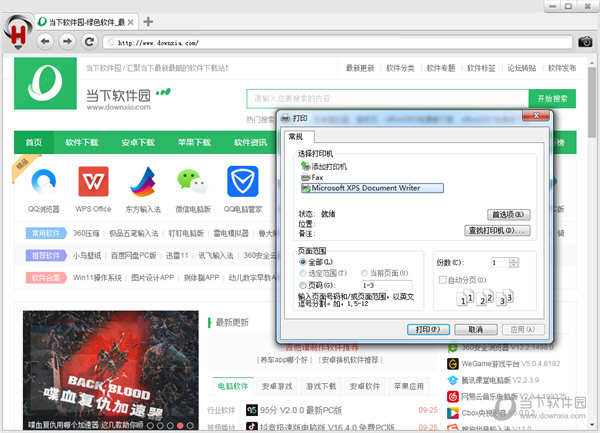This screenshot has height=433, width=600.
Task: Open WPS Office app icon
Action: point(93,181)
